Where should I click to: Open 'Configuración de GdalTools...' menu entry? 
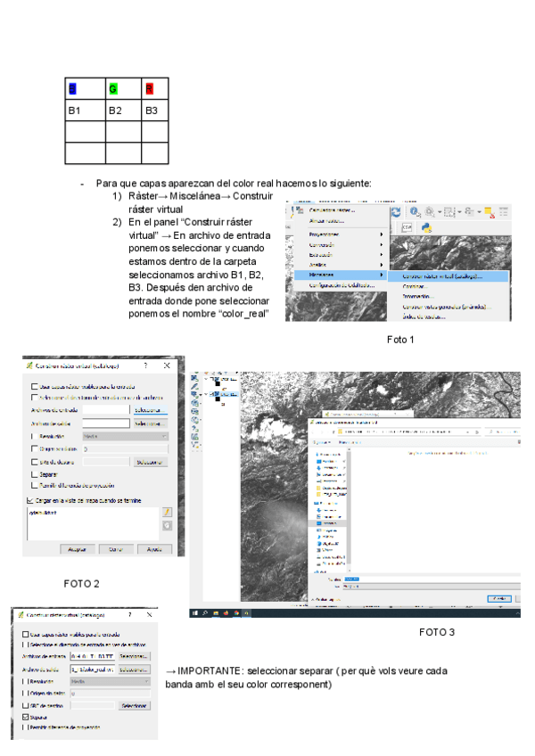(x=342, y=285)
